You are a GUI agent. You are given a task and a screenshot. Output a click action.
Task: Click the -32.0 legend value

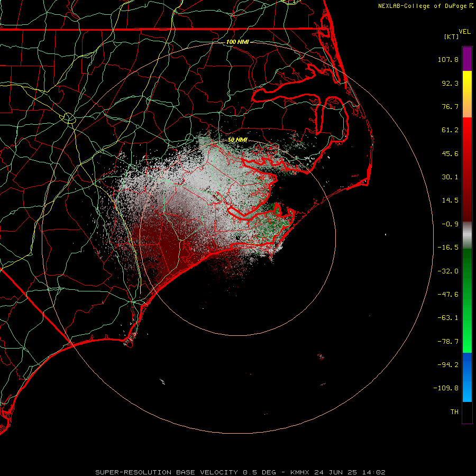pyautogui.click(x=448, y=271)
